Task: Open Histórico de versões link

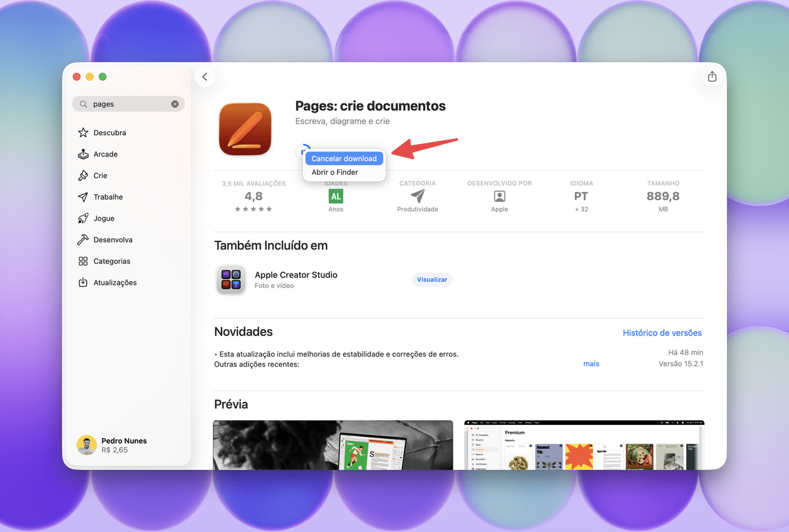Action: coord(663,333)
